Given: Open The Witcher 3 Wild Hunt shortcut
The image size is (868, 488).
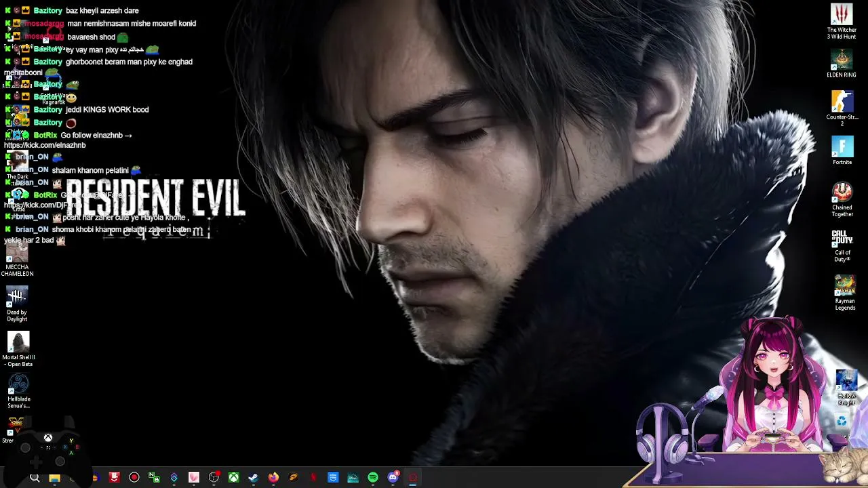Looking at the screenshot, I should point(842,22).
